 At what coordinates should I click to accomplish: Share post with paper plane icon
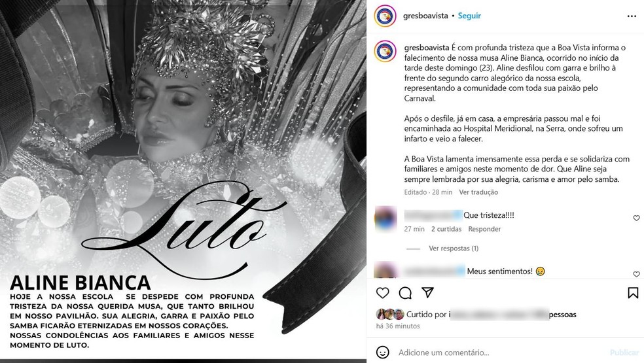pos(427,292)
